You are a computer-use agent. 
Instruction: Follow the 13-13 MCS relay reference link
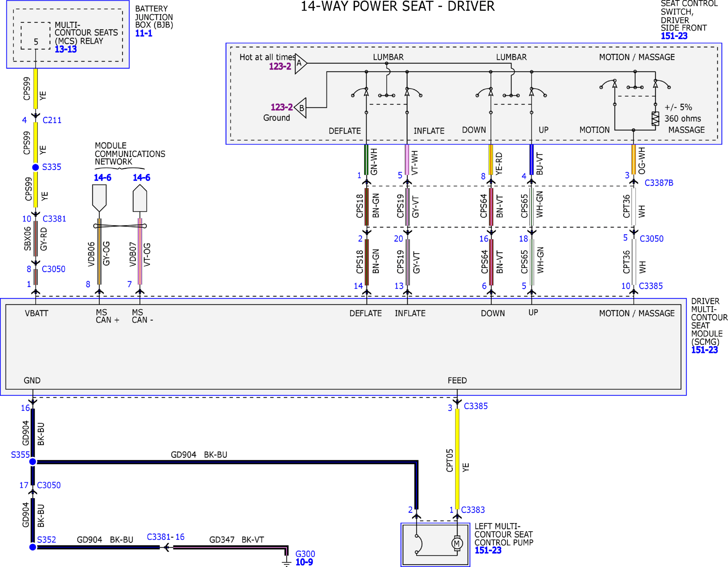[x=66, y=49]
